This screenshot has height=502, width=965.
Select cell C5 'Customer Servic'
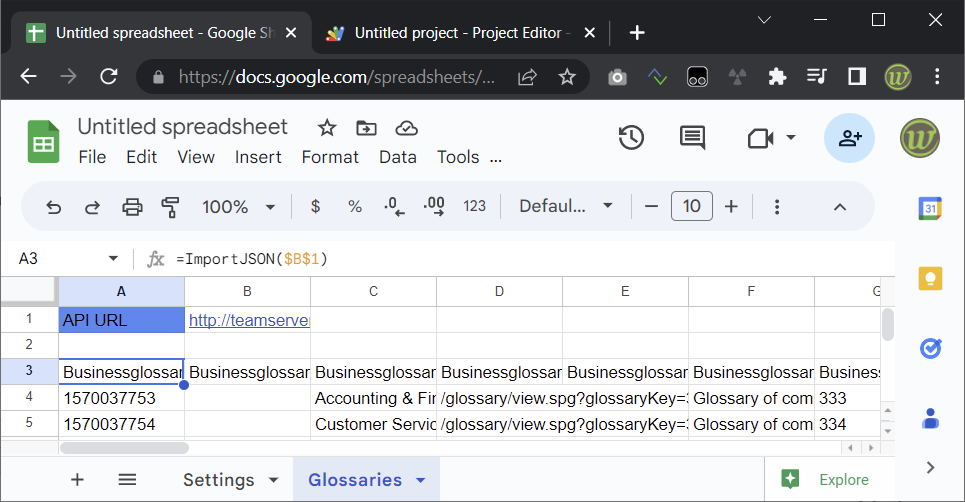tap(374, 424)
